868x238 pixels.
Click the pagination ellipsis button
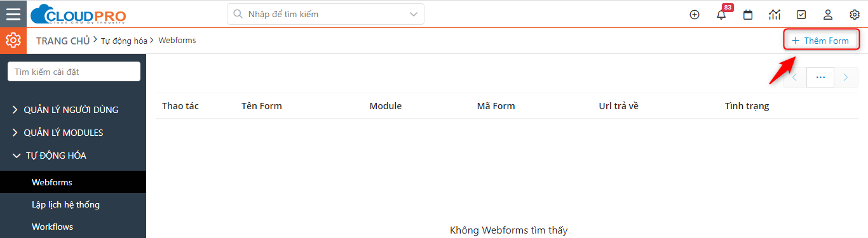[820, 77]
